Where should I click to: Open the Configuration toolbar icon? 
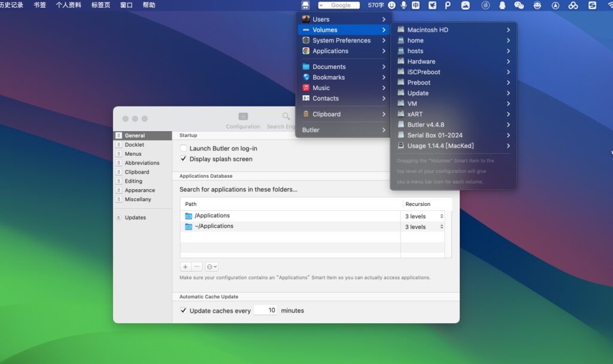tap(242, 117)
